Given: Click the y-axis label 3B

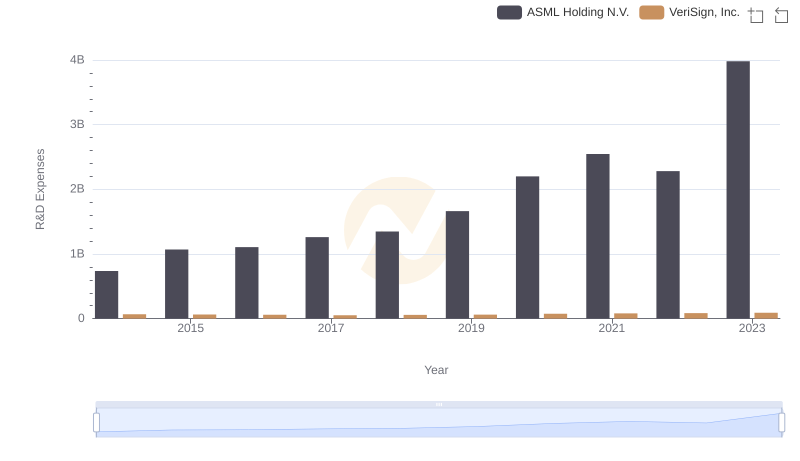Looking at the screenshot, I should coord(77,124).
